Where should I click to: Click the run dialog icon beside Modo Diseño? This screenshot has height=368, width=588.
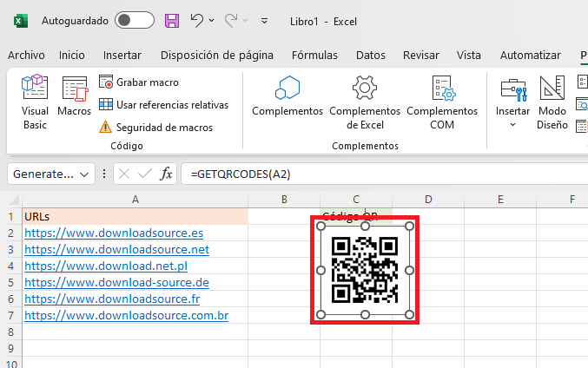point(582,127)
